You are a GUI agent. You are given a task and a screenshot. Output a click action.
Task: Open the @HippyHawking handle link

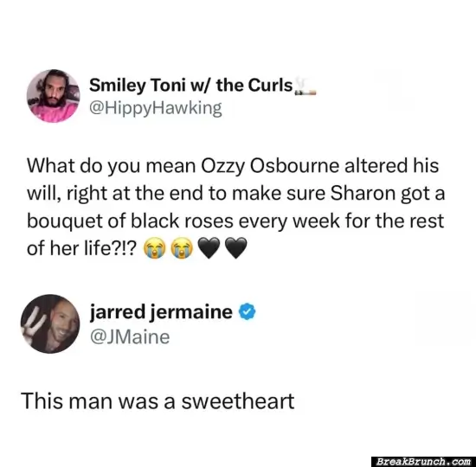pyautogui.click(x=156, y=109)
